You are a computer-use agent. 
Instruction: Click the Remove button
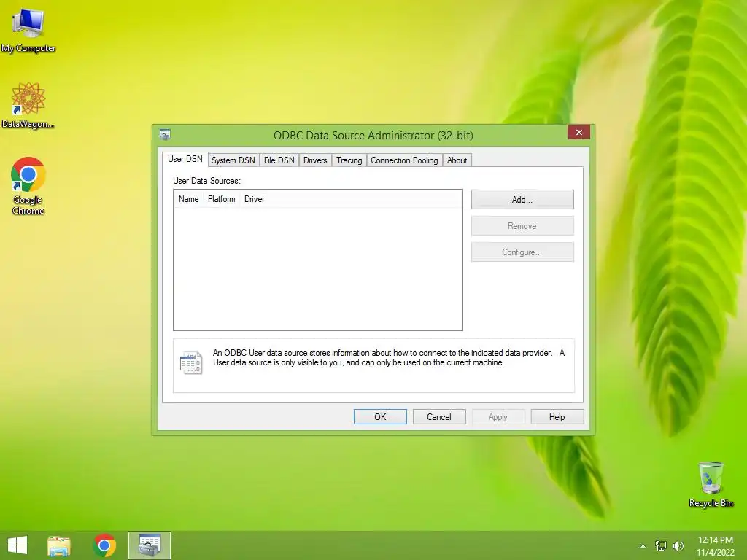pos(522,226)
